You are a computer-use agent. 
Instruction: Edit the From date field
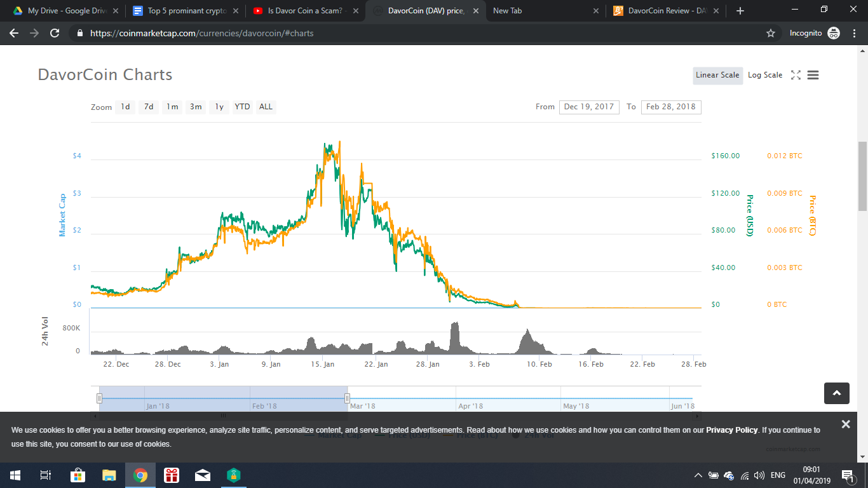pyautogui.click(x=589, y=107)
